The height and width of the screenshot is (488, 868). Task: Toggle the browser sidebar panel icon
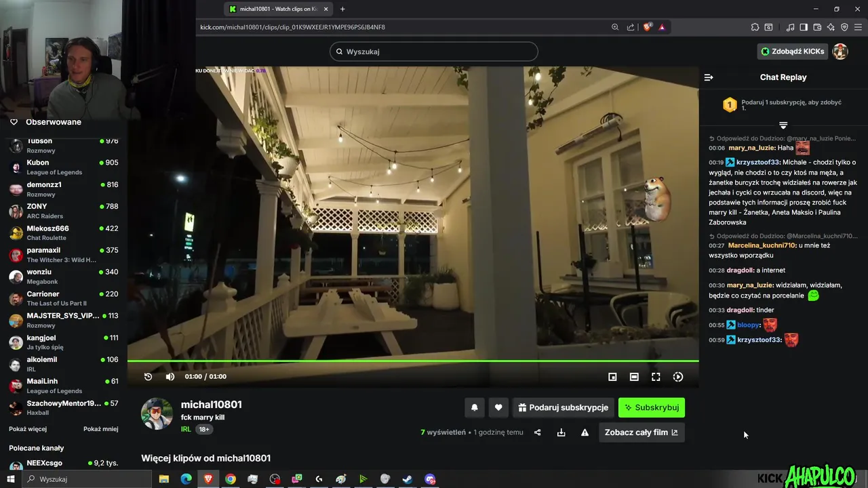(x=804, y=27)
